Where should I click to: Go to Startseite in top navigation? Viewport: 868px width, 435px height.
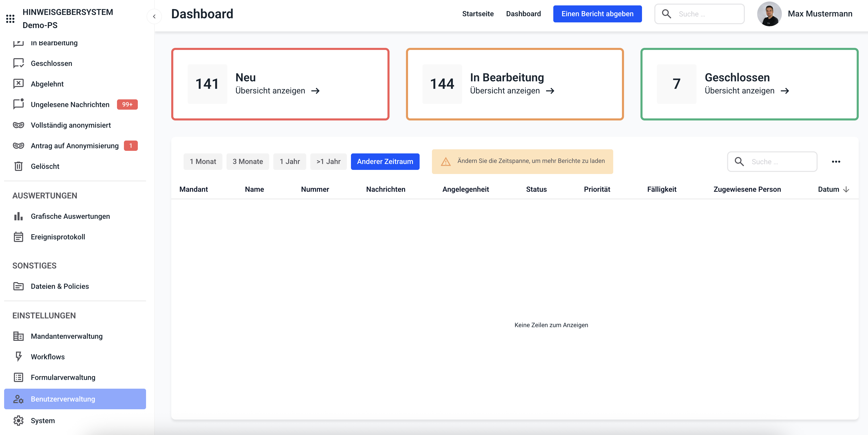[477, 14]
